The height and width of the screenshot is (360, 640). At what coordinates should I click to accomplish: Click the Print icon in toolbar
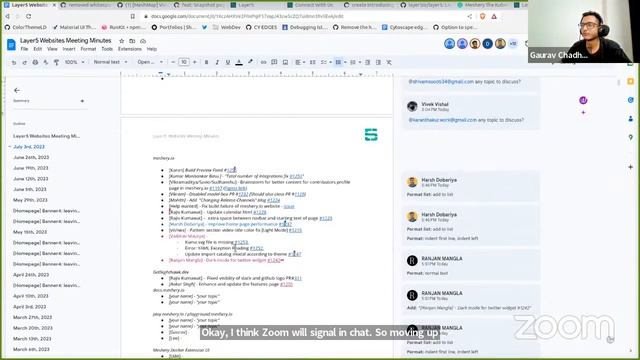[x=35, y=62]
